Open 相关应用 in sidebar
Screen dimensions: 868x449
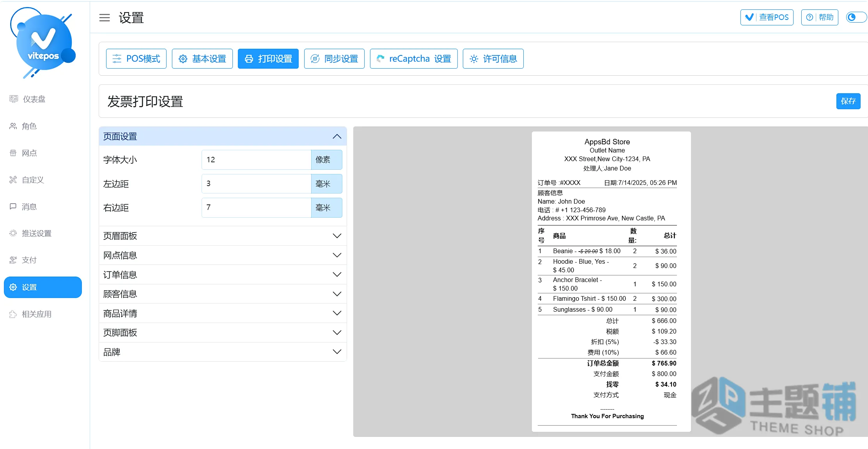(x=43, y=314)
